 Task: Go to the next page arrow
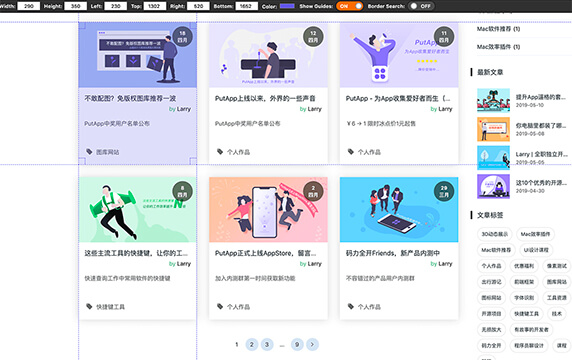pyautogui.click(x=312, y=344)
